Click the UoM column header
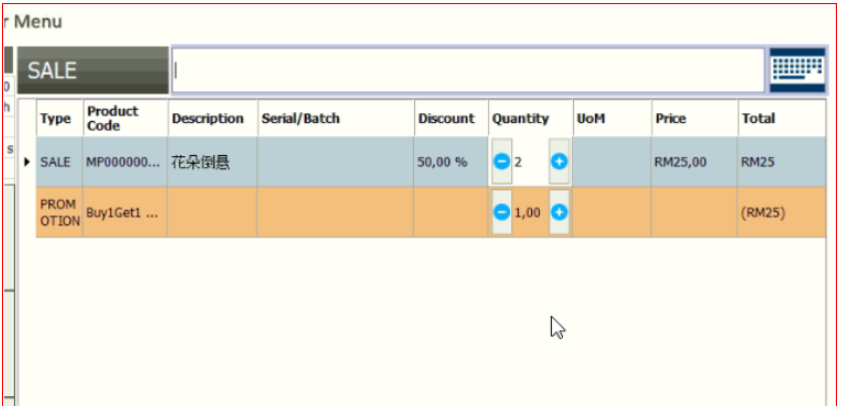 pos(612,118)
